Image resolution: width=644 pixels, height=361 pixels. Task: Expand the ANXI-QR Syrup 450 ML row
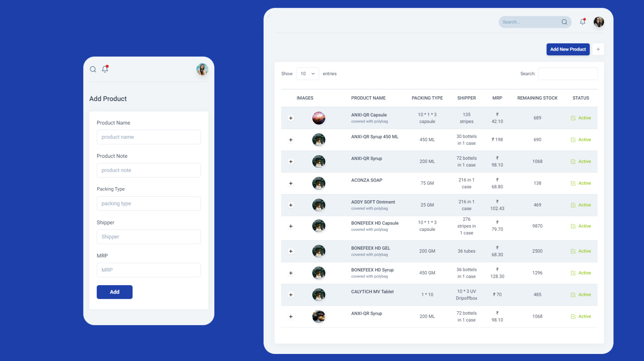291,140
